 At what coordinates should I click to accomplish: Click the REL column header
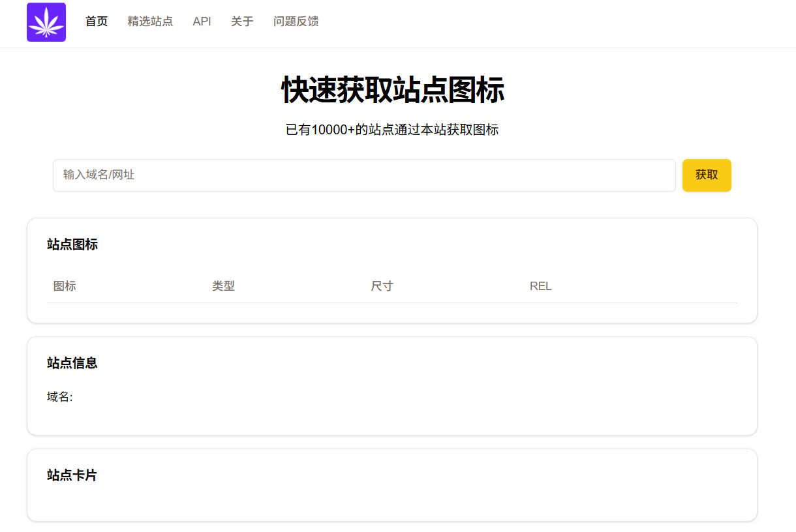[x=541, y=286]
